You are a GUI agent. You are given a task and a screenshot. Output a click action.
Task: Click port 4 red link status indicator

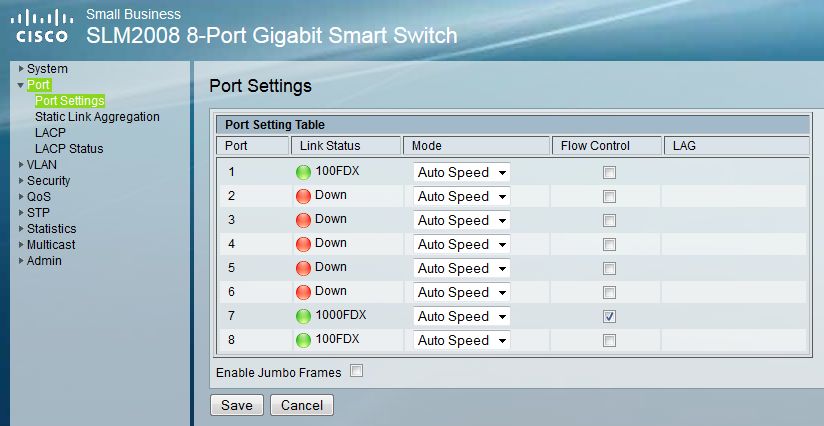(303, 244)
